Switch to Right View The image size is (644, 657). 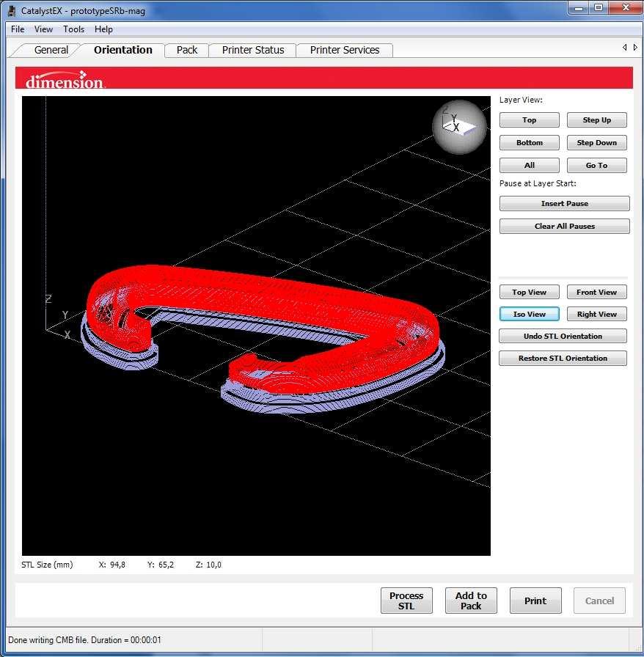click(x=596, y=314)
